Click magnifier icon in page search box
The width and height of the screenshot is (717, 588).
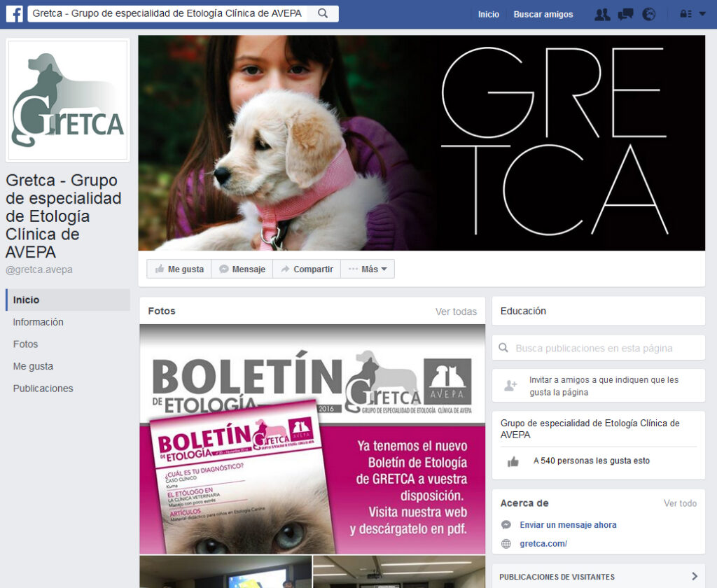(x=503, y=348)
